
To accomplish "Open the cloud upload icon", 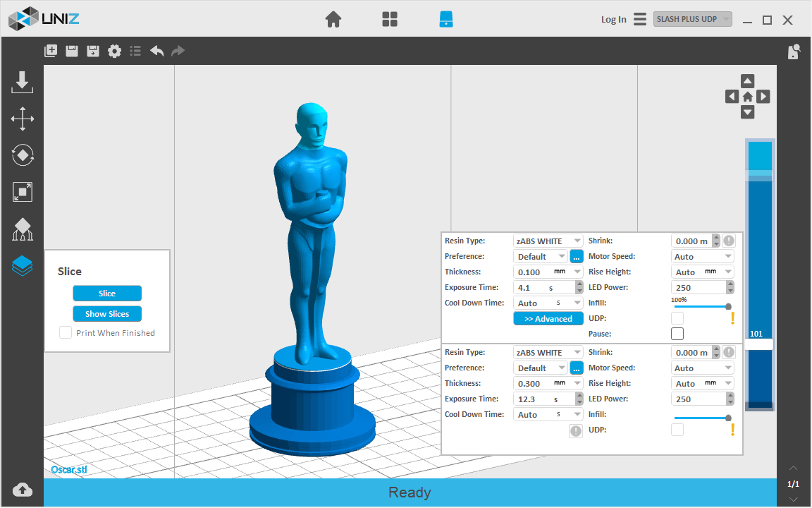I will pos(23,490).
